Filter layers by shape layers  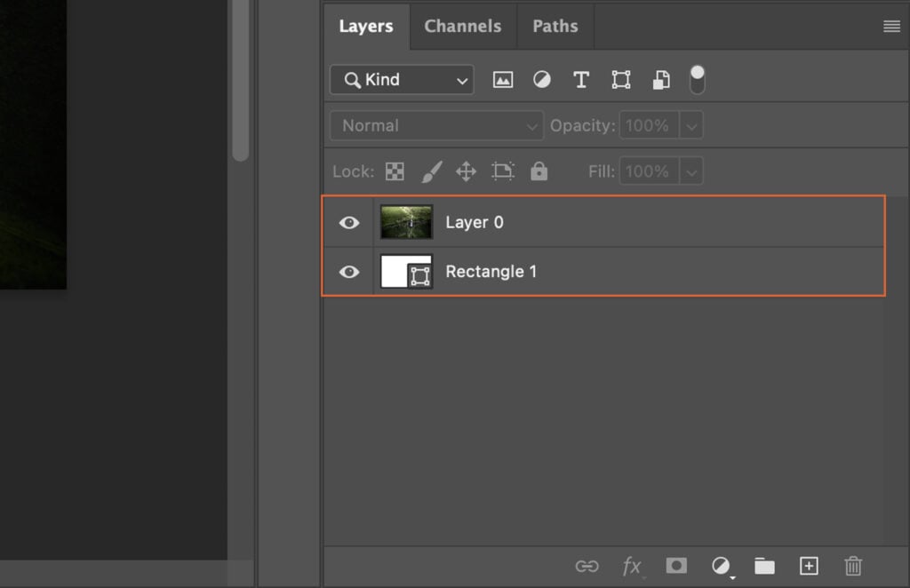tap(620, 79)
